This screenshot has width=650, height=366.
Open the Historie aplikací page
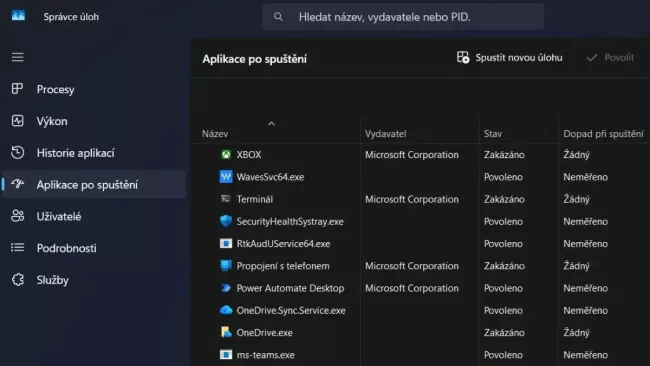[95, 153]
